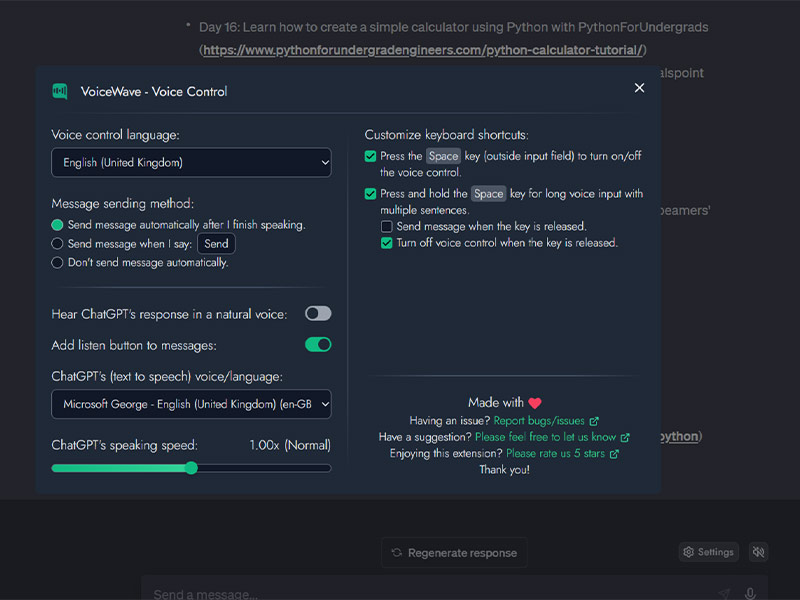
Task: Enable Hear ChatGPT's response in natural voice
Action: coord(318,314)
